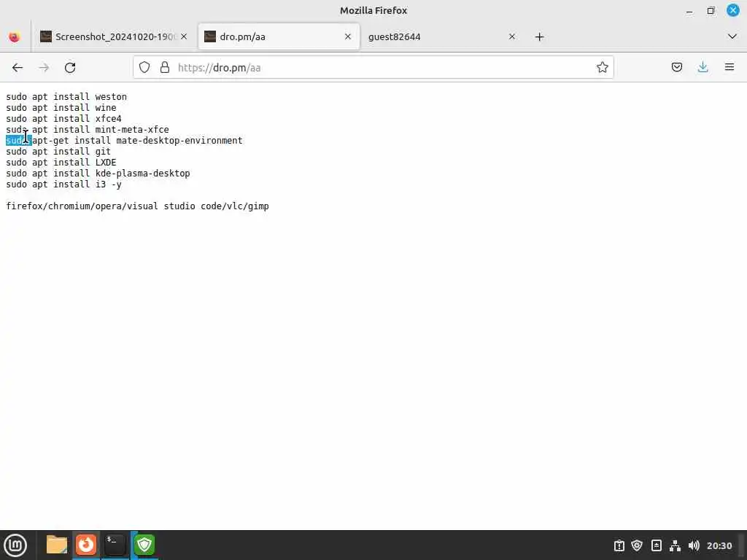Viewport: 747px width, 560px height.
Task: Switch to the Screenshot_20241020 tab
Action: tap(115, 36)
